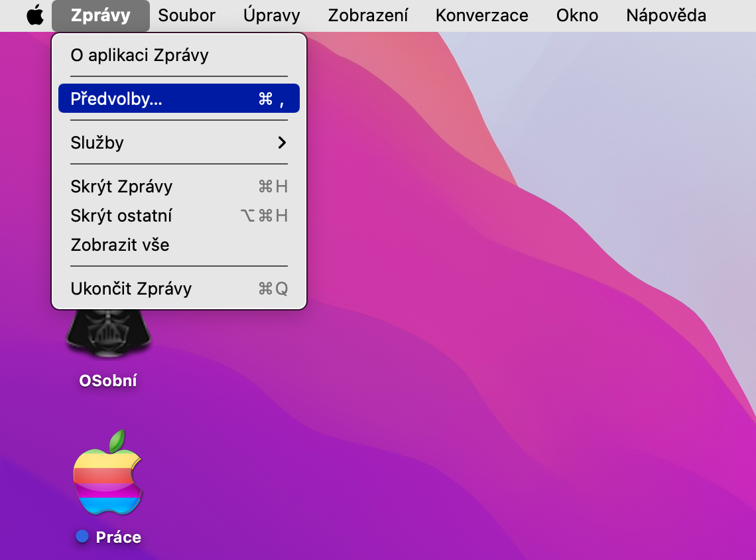Open the Úpravy menu
The height and width of the screenshot is (560, 756).
(x=271, y=15)
